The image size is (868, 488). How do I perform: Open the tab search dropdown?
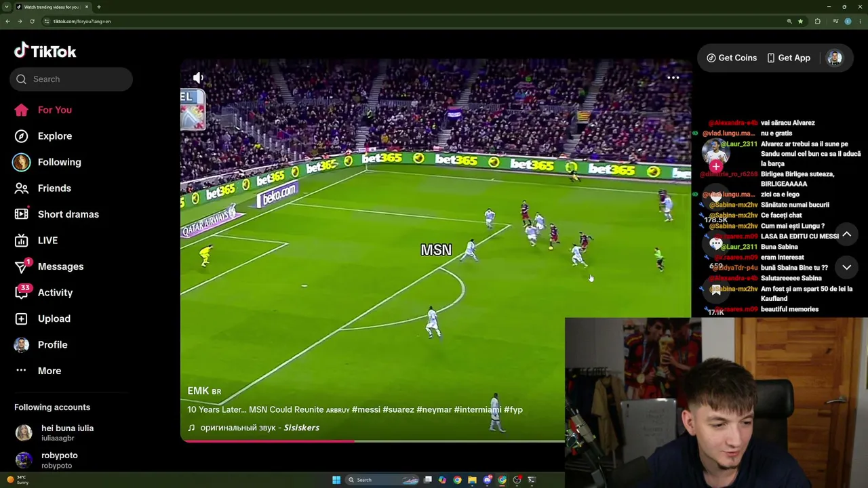click(x=7, y=7)
